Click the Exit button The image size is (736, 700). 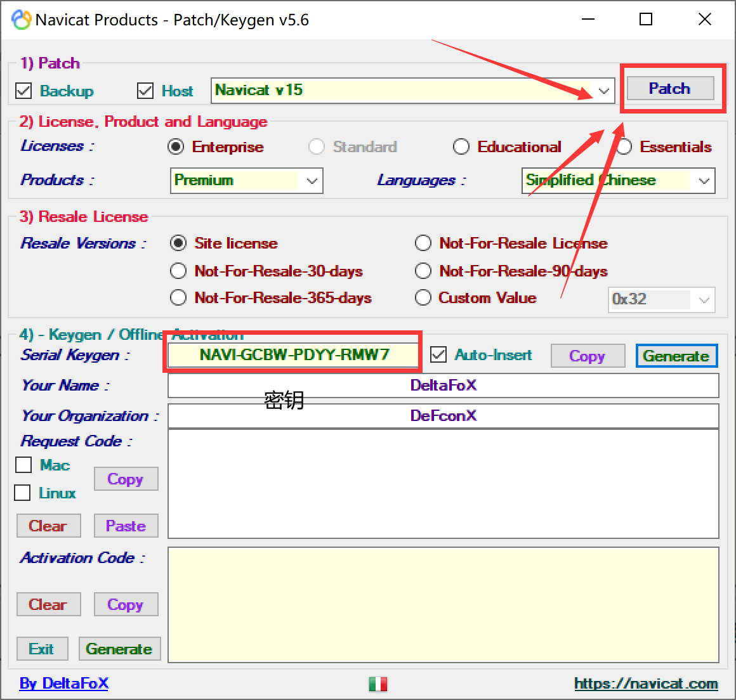[43, 649]
